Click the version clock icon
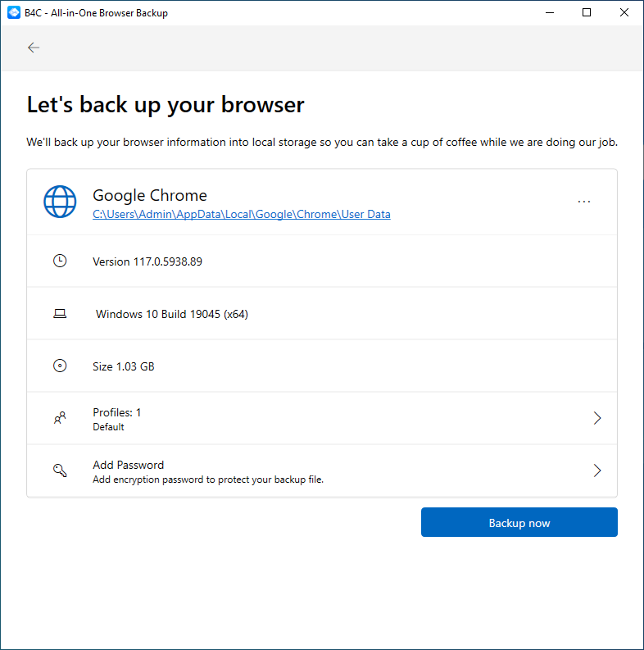 [60, 261]
